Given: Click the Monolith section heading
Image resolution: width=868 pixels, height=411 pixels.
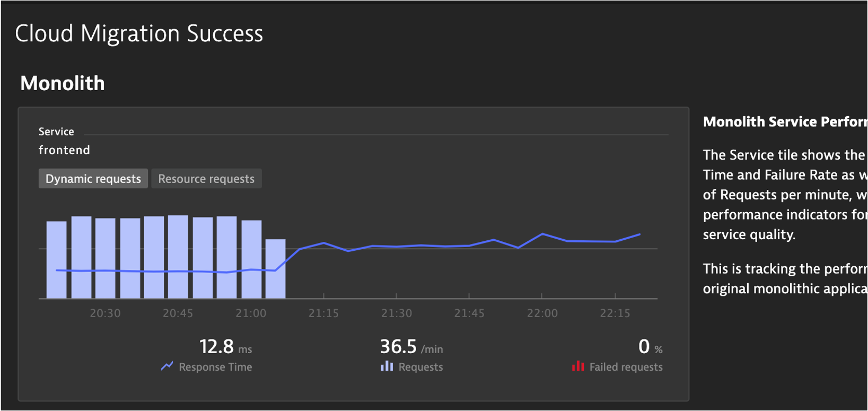Looking at the screenshot, I should pyautogui.click(x=63, y=83).
